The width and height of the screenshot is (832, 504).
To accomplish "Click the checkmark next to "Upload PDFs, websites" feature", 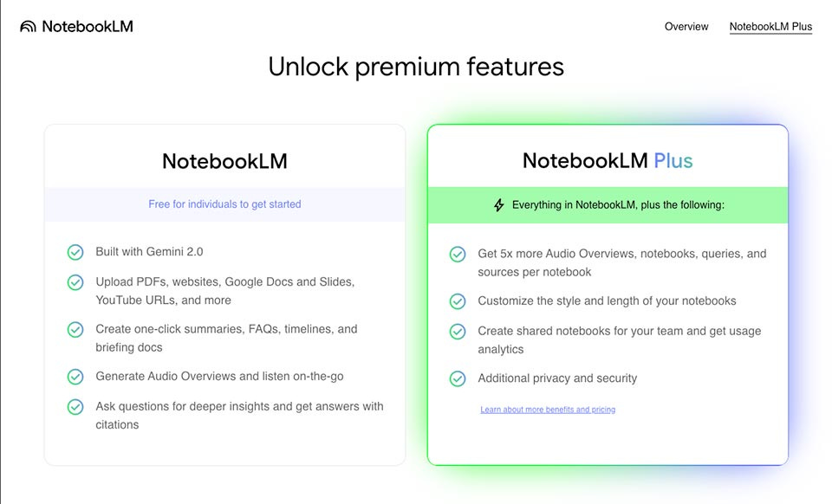I will 75,281.
